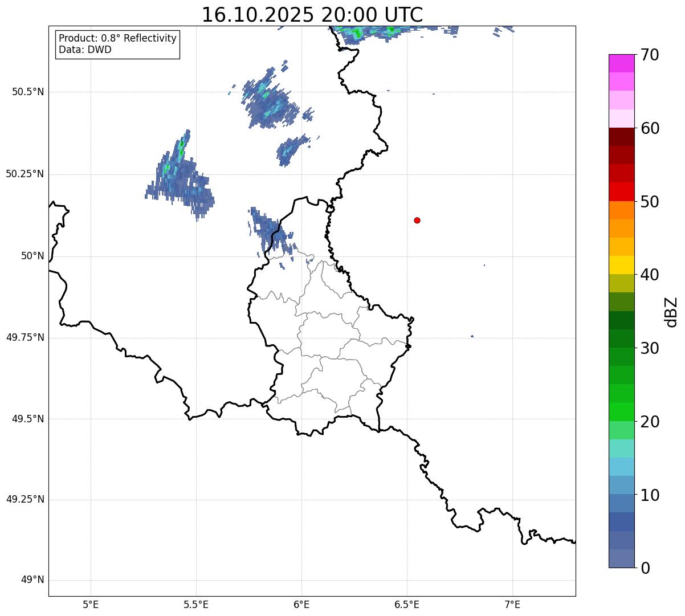
Task: Click the longitude label "6°E"
Action: pyautogui.click(x=301, y=604)
